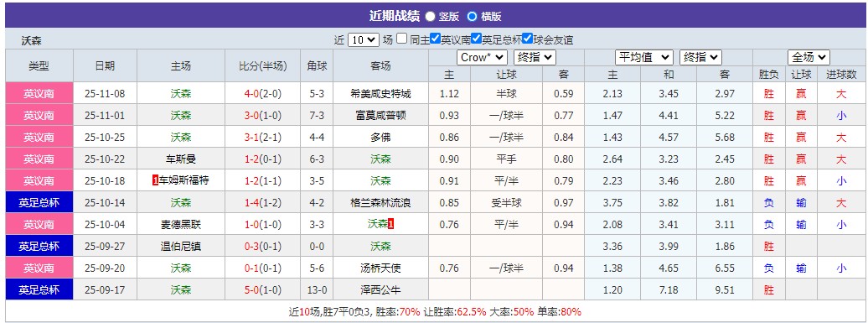Open 格兰森林流浪 team link

coord(380,203)
